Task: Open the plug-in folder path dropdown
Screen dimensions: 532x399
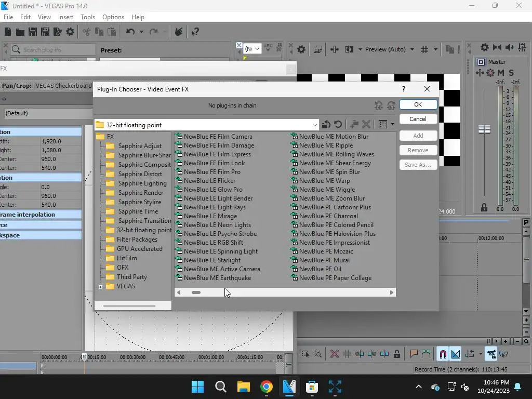Action: (x=314, y=125)
